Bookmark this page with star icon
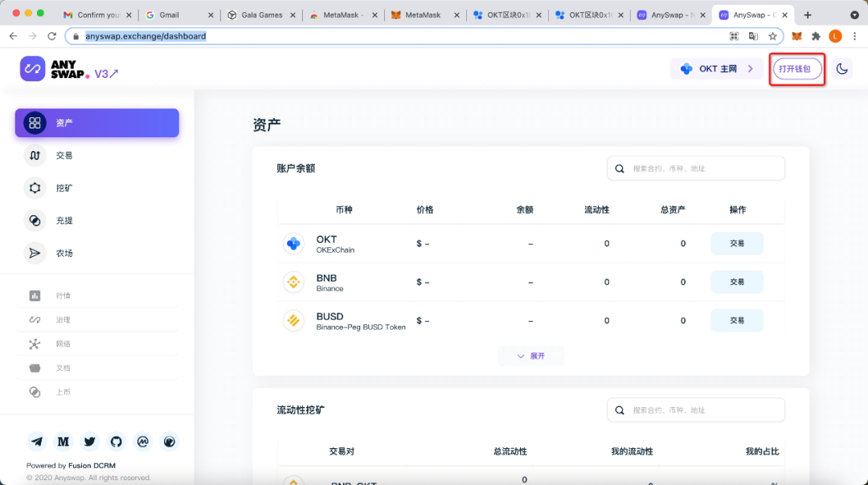 [x=773, y=36]
